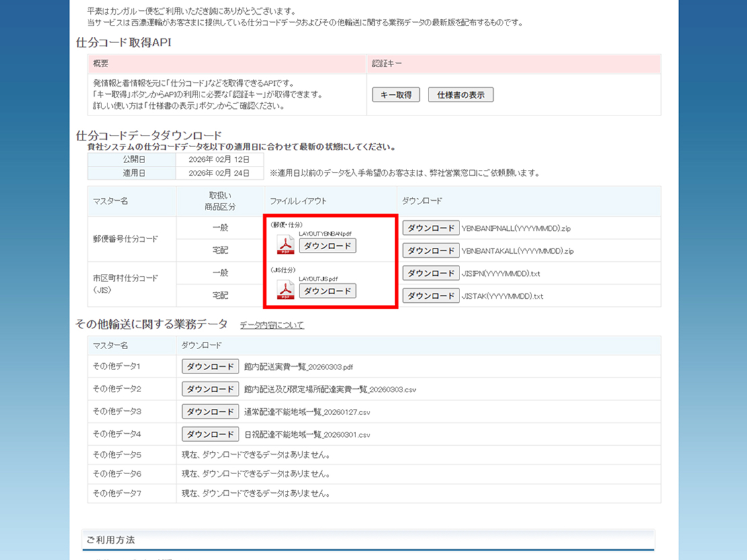
Task: Click the キー取得 button
Action: (x=396, y=95)
